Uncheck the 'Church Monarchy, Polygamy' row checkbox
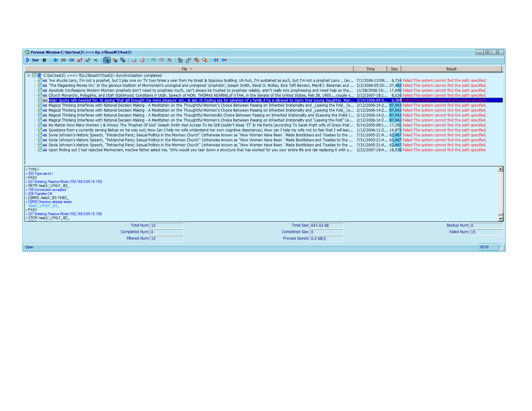The image size is (532, 411). (x=40, y=95)
